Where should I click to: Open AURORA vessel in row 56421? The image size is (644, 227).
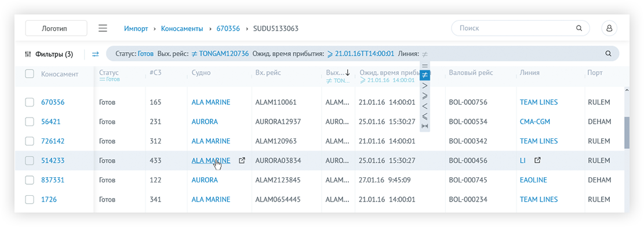tap(205, 122)
